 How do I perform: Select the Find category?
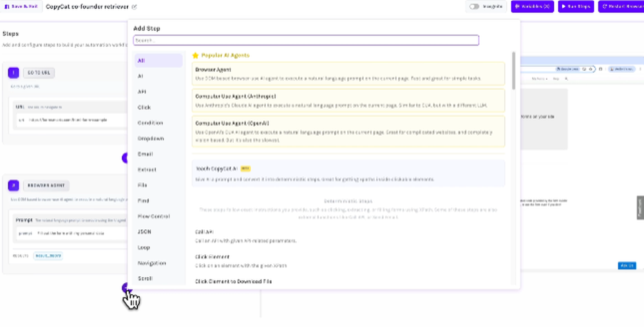tap(158, 201)
